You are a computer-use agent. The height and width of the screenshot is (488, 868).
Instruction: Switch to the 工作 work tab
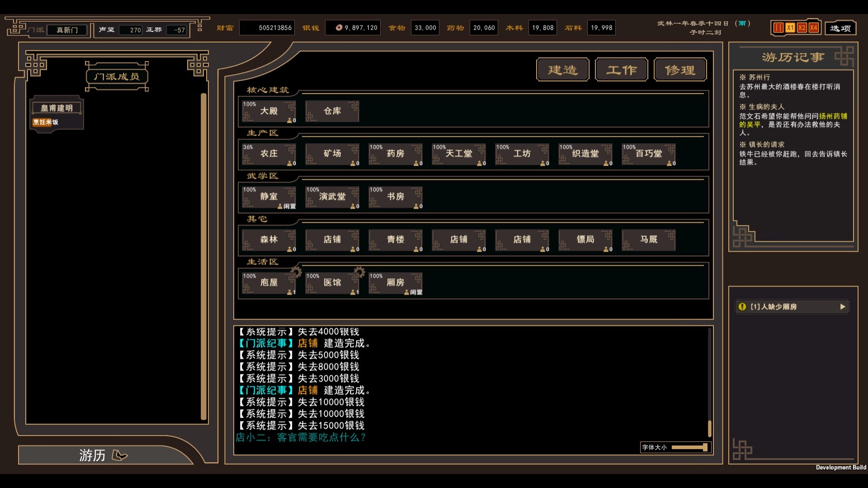pyautogui.click(x=621, y=70)
